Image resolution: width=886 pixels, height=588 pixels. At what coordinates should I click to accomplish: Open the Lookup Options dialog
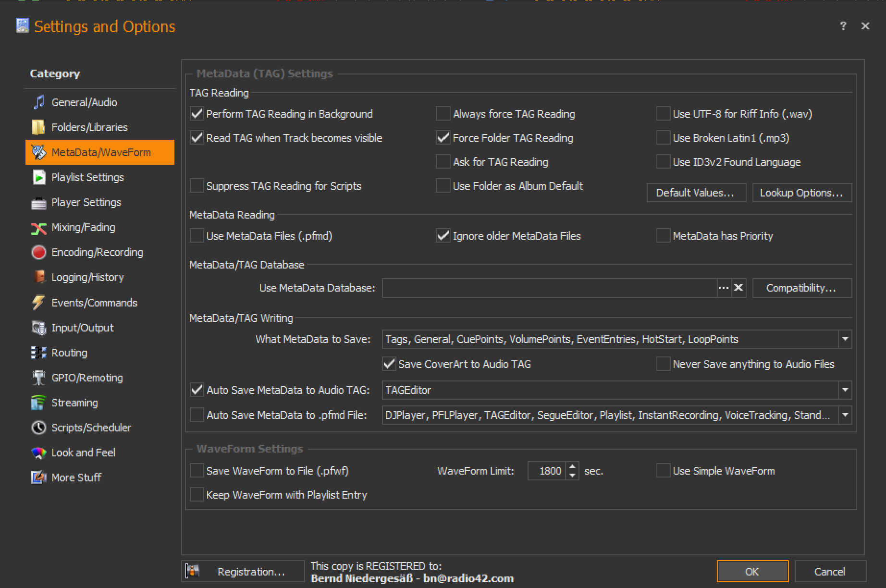801,193
